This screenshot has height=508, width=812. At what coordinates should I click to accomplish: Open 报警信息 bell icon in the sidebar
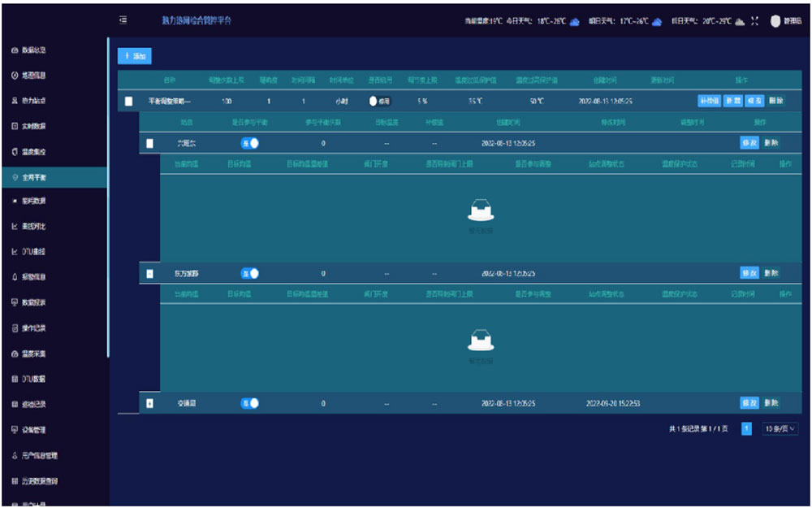(x=15, y=277)
